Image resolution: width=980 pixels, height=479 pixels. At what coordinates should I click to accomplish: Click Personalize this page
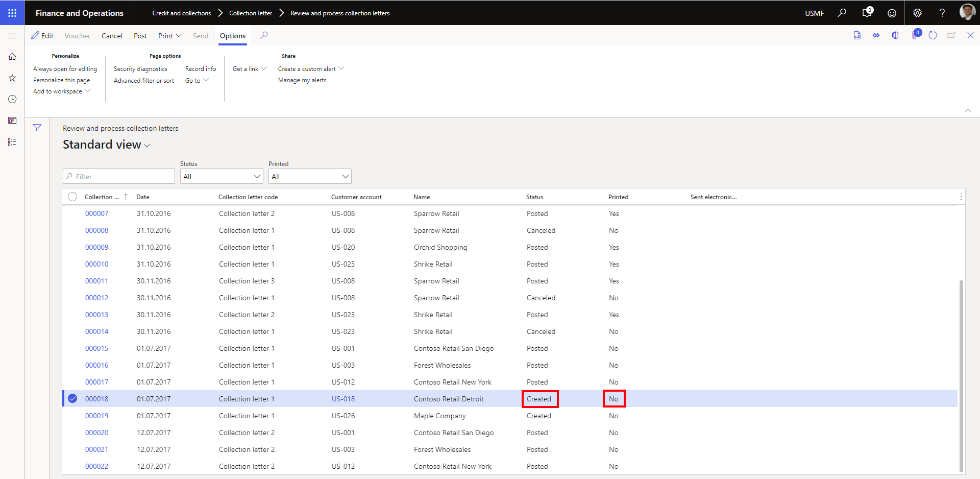point(61,80)
